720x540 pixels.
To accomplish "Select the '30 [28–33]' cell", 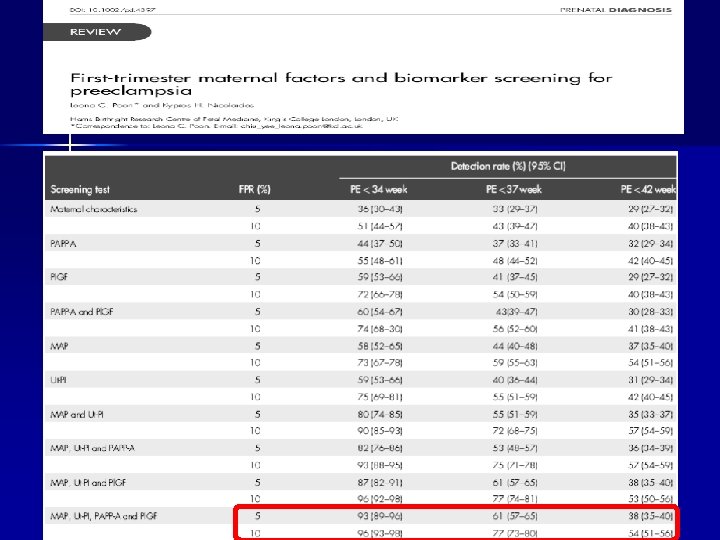I will pyautogui.click(x=651, y=312).
